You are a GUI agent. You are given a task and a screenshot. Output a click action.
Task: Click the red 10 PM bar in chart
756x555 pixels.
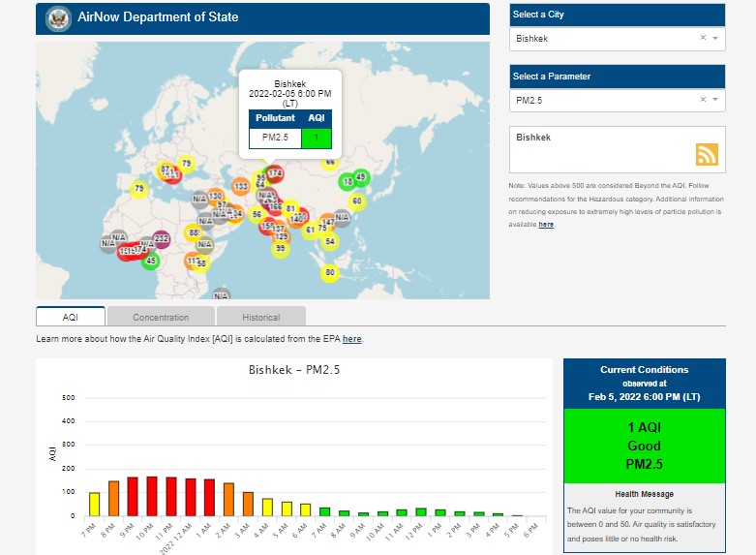pyautogui.click(x=152, y=496)
